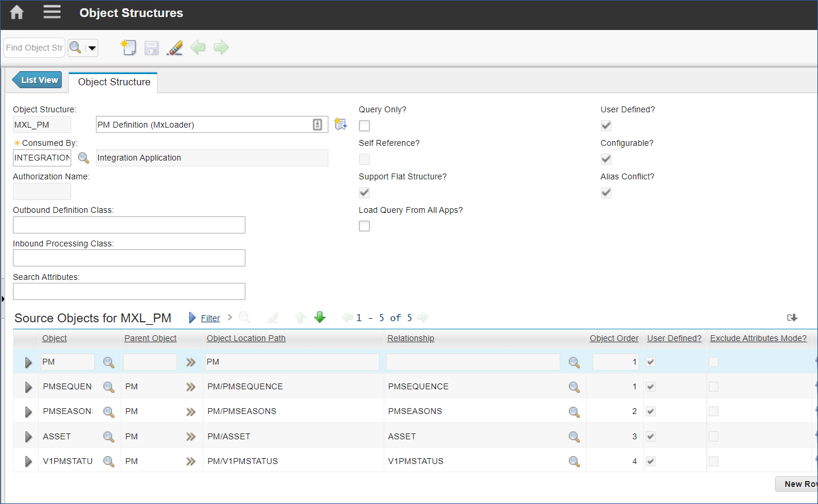
Task: Toggle the Query Only checkbox
Action: pos(364,125)
